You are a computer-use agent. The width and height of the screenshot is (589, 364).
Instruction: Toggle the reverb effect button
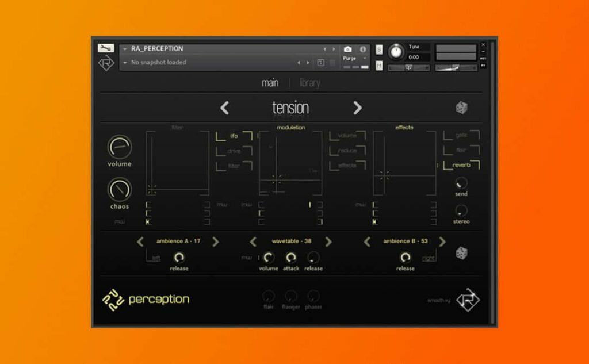click(461, 165)
